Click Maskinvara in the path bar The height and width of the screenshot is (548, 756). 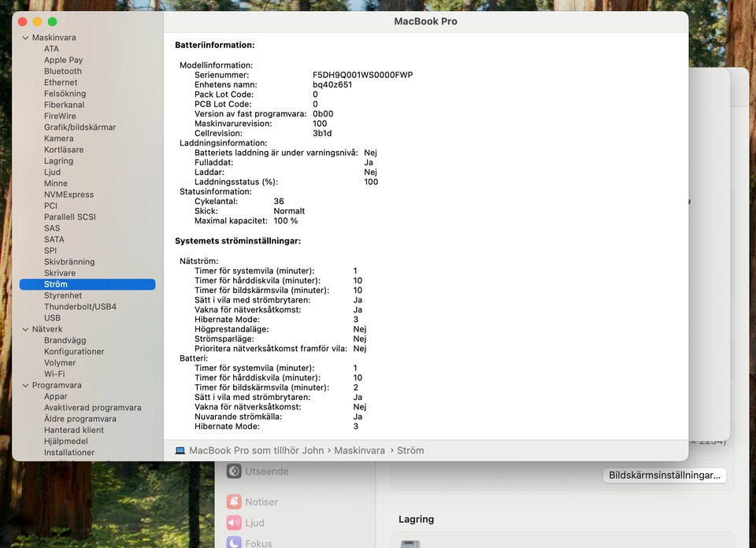360,450
